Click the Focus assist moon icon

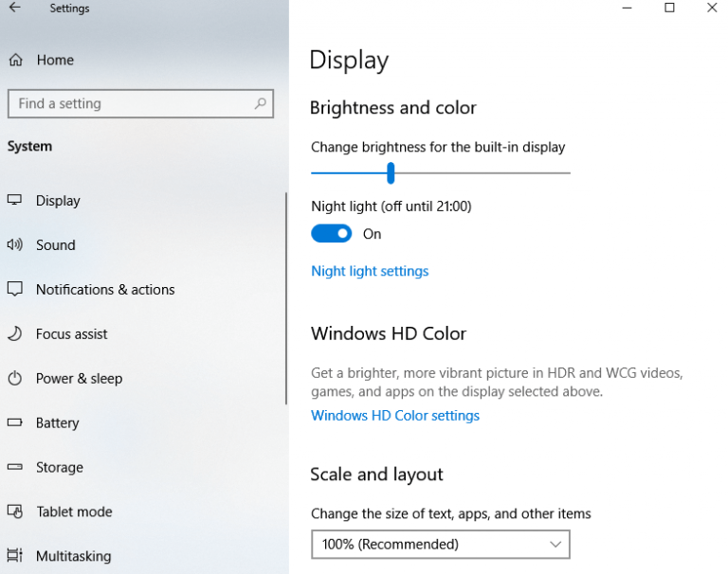pos(15,333)
